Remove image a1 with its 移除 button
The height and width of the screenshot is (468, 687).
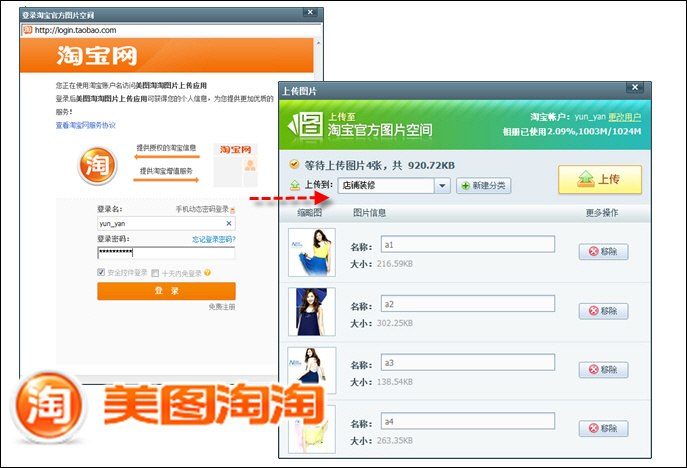pos(603,252)
